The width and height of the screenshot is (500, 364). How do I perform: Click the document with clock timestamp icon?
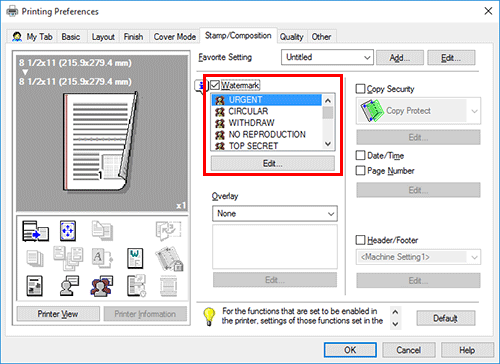tap(136, 286)
